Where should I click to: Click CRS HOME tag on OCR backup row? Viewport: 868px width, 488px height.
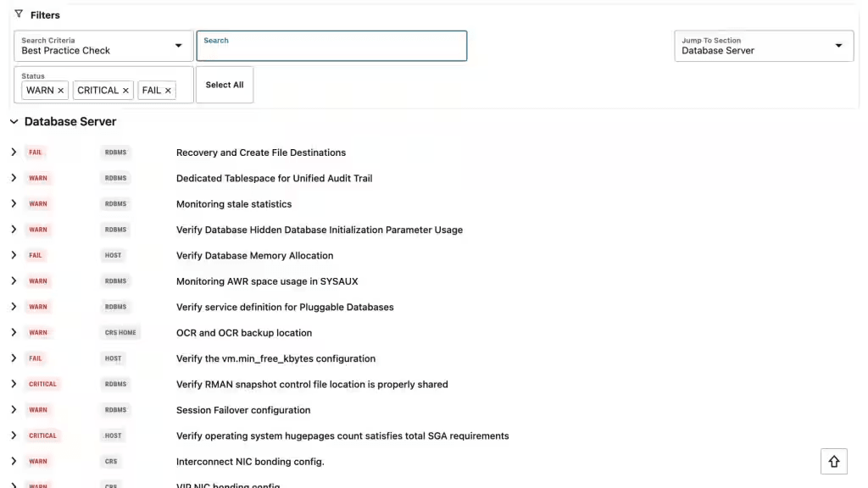pyautogui.click(x=120, y=332)
